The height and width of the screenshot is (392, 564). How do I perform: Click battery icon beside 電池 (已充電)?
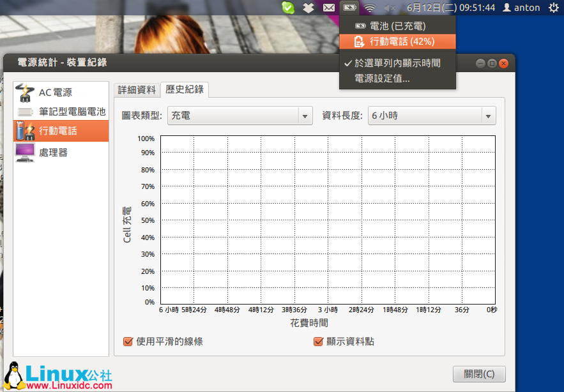(x=360, y=26)
